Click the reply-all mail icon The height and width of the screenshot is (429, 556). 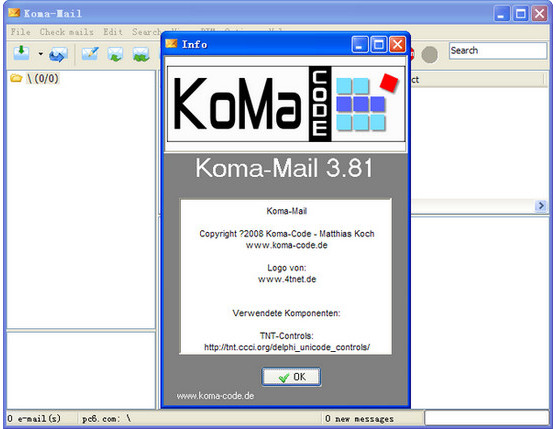pos(141,54)
